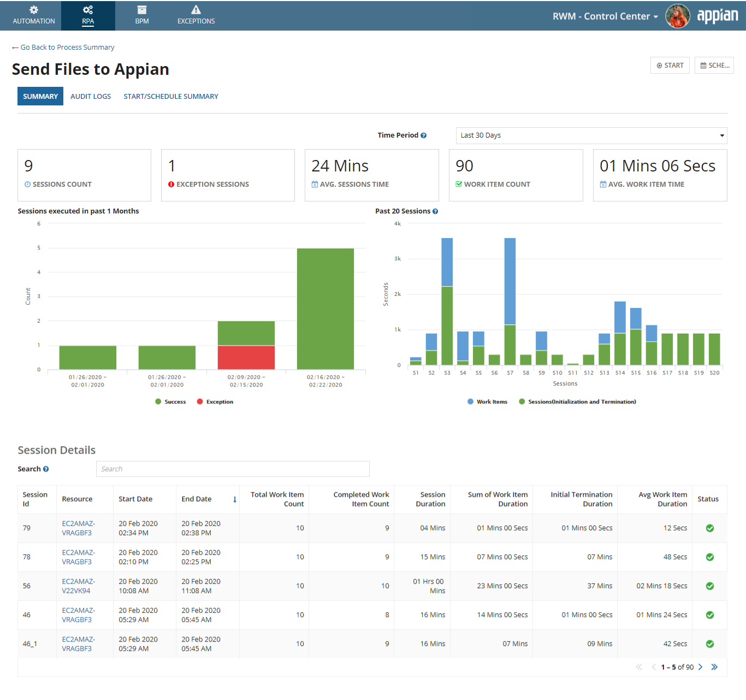Go back to Process Summary
This screenshot has width=746, height=700.
coord(63,48)
